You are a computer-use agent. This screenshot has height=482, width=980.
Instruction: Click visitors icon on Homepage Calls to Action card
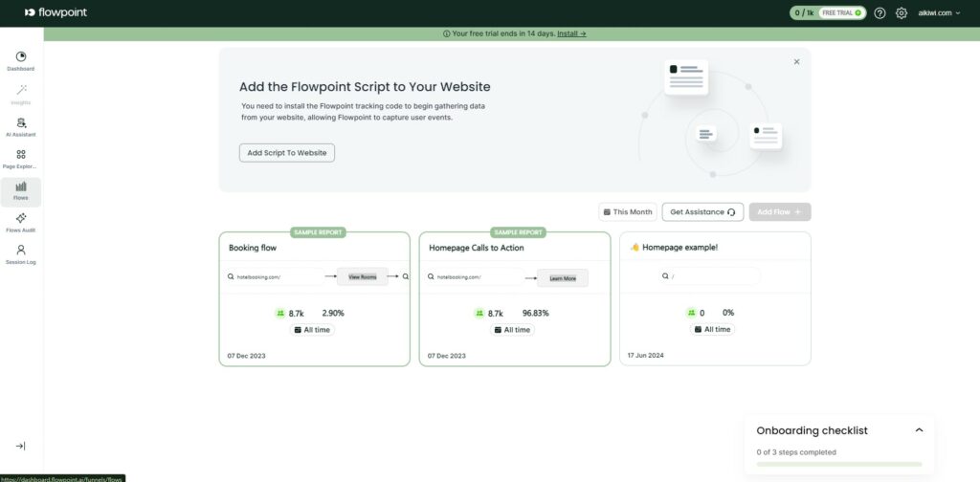click(x=479, y=314)
